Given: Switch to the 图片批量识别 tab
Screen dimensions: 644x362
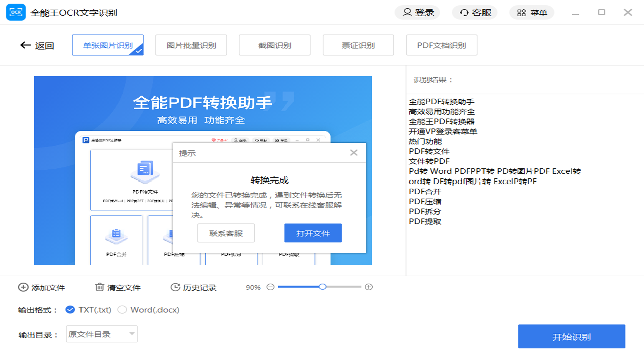Looking at the screenshot, I should 191,45.
